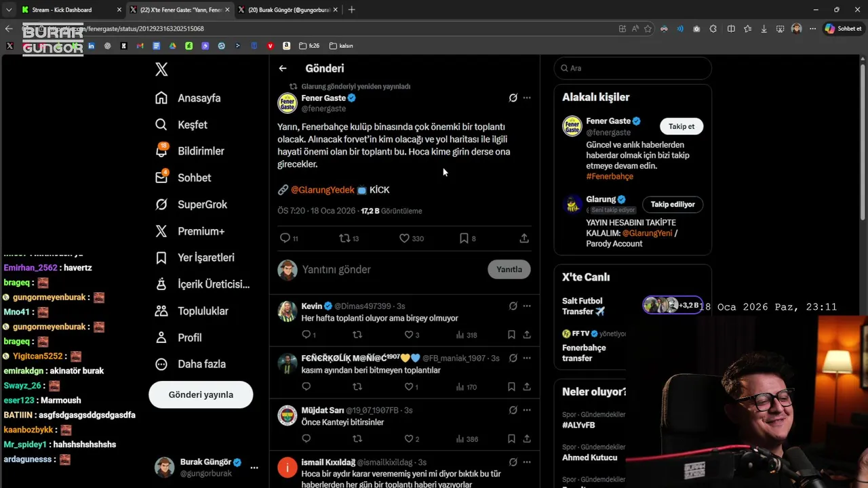View analytics of Kevin's reply (318)
The height and width of the screenshot is (488, 868).
(467, 335)
